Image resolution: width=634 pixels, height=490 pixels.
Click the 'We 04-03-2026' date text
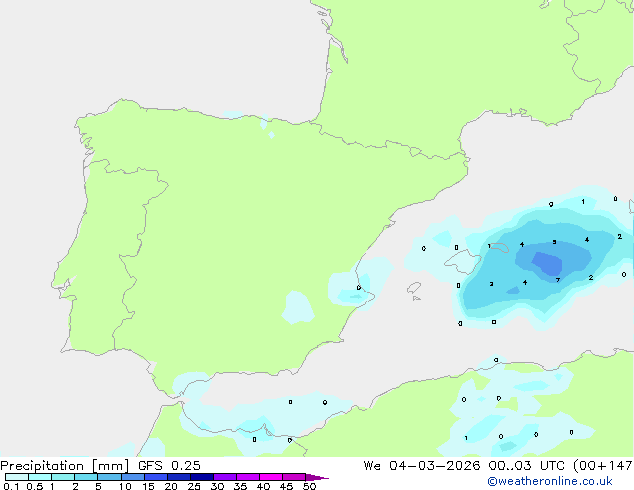[422, 466]
